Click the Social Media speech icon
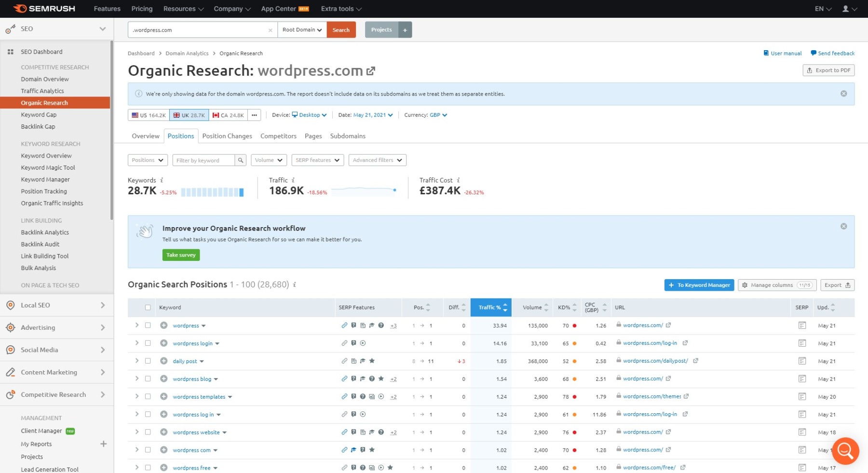 pyautogui.click(x=10, y=350)
